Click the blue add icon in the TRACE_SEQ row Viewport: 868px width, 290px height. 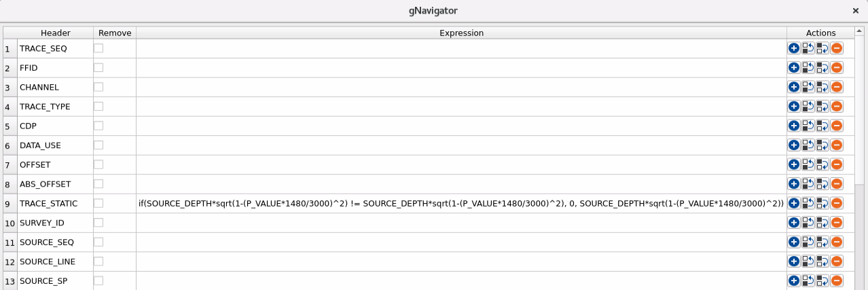point(793,48)
